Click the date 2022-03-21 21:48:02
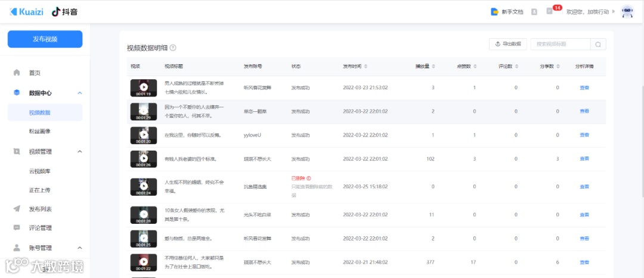Image resolution: width=644 pixels, height=278 pixels. [365, 263]
